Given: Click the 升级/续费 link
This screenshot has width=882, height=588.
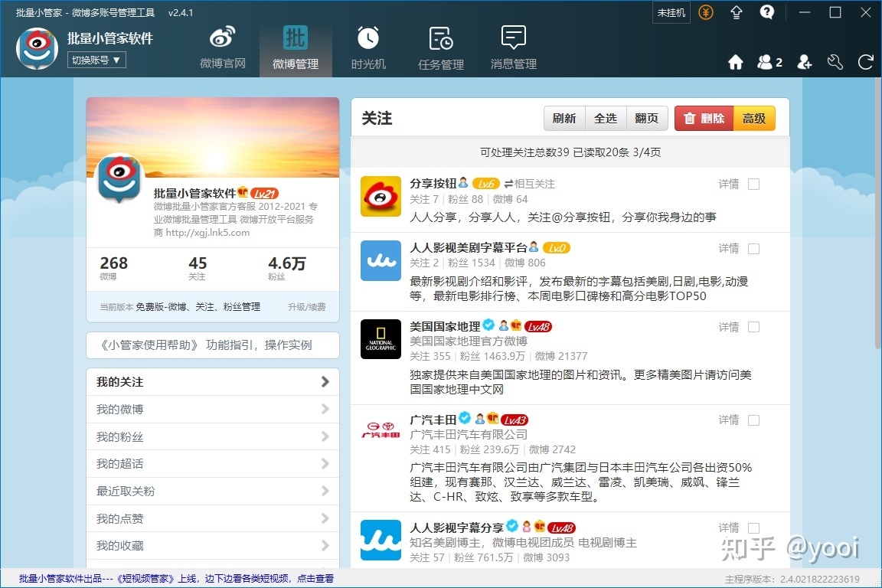Looking at the screenshot, I should (x=306, y=307).
